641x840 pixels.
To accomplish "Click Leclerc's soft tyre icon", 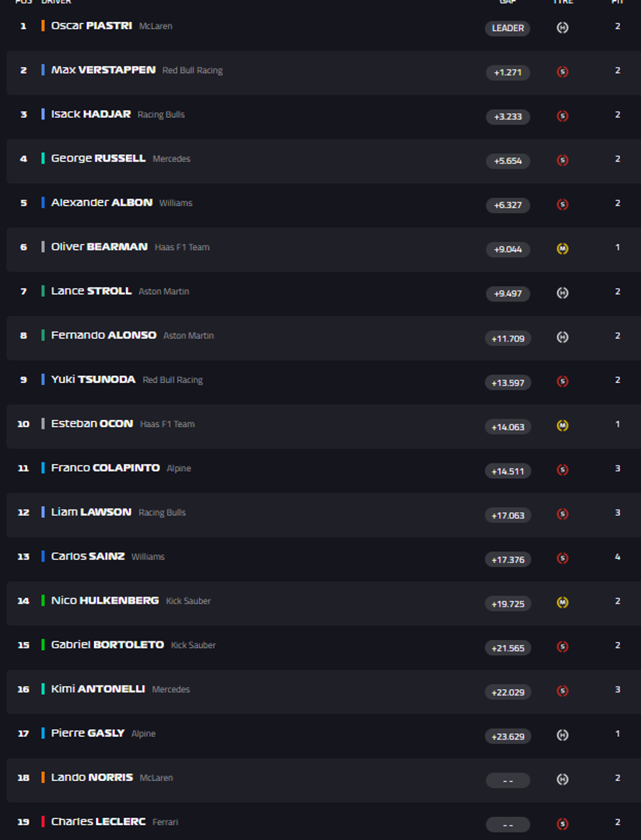I will 562,824.
